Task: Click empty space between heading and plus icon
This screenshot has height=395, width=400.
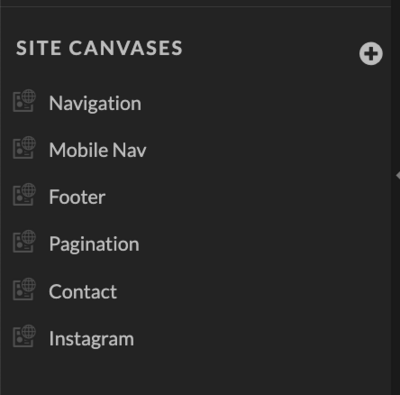Action: [x=270, y=50]
